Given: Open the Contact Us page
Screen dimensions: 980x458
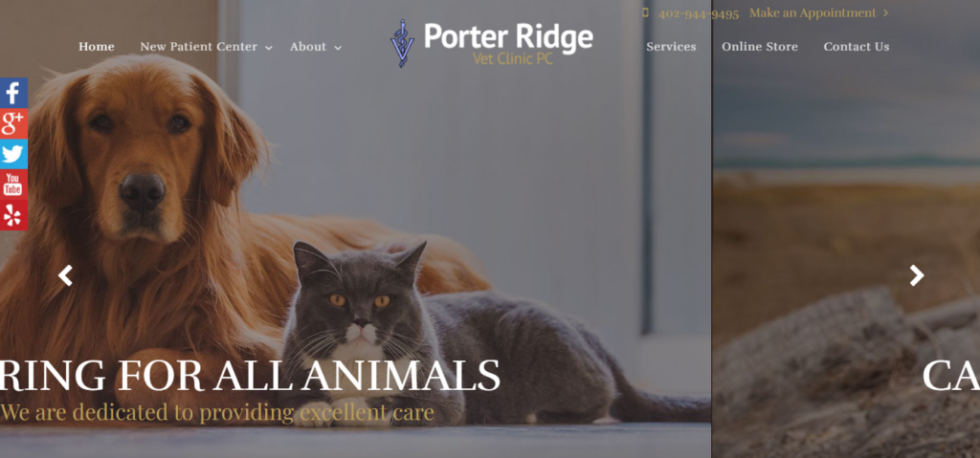Looking at the screenshot, I should [857, 47].
